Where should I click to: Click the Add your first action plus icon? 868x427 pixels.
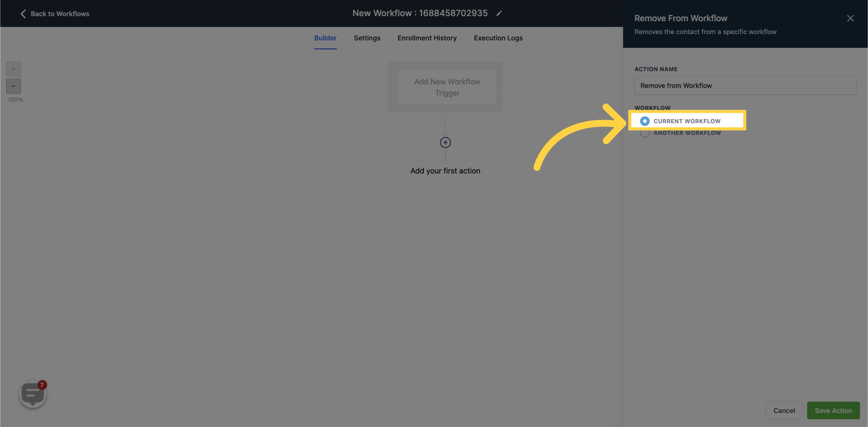point(446,142)
